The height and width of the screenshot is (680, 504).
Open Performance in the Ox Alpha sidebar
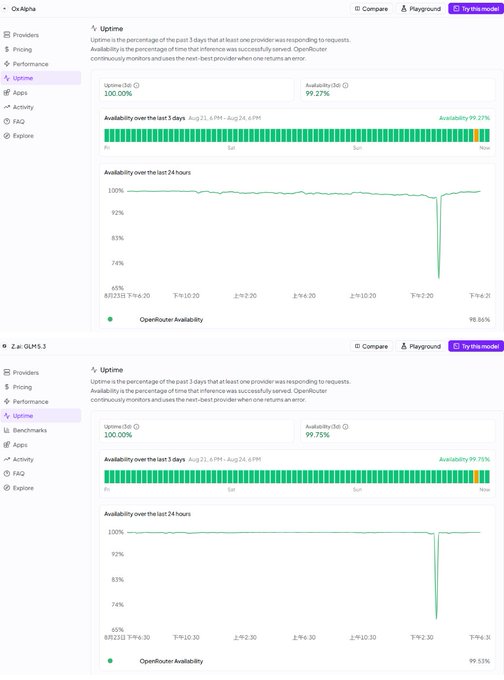(26, 64)
